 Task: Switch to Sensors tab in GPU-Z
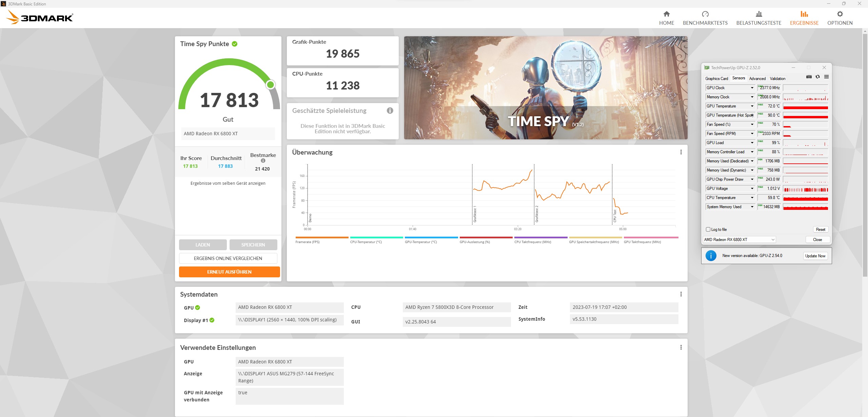(x=738, y=78)
